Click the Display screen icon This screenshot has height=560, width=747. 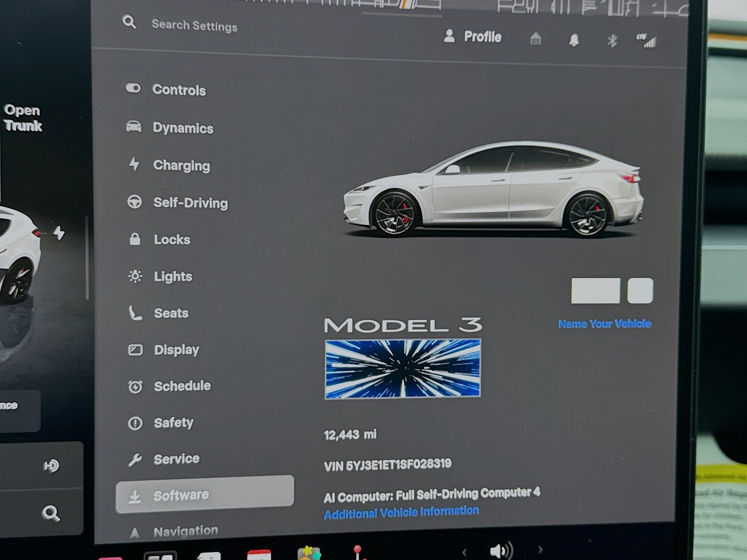(x=135, y=350)
